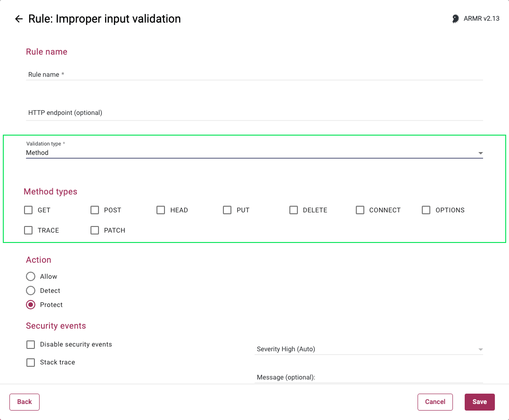Click the Rule name section heading
The width and height of the screenshot is (509, 420).
[46, 52]
